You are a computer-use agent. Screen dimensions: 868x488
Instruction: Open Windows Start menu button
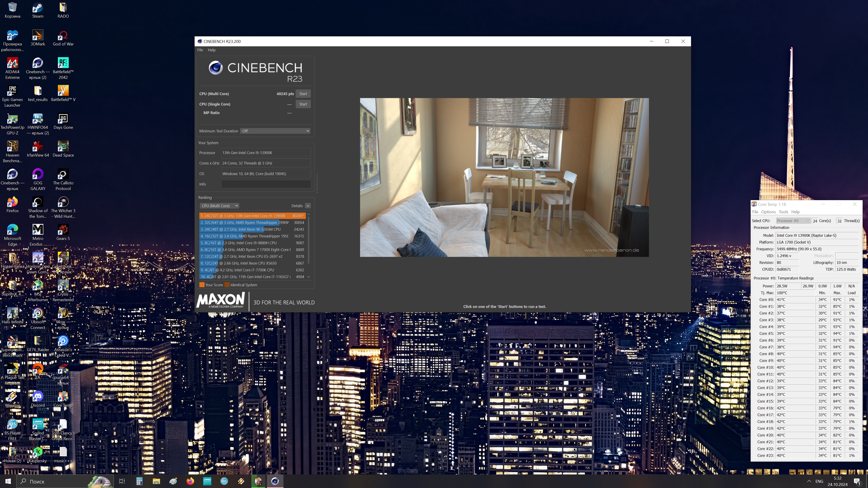(x=8, y=481)
